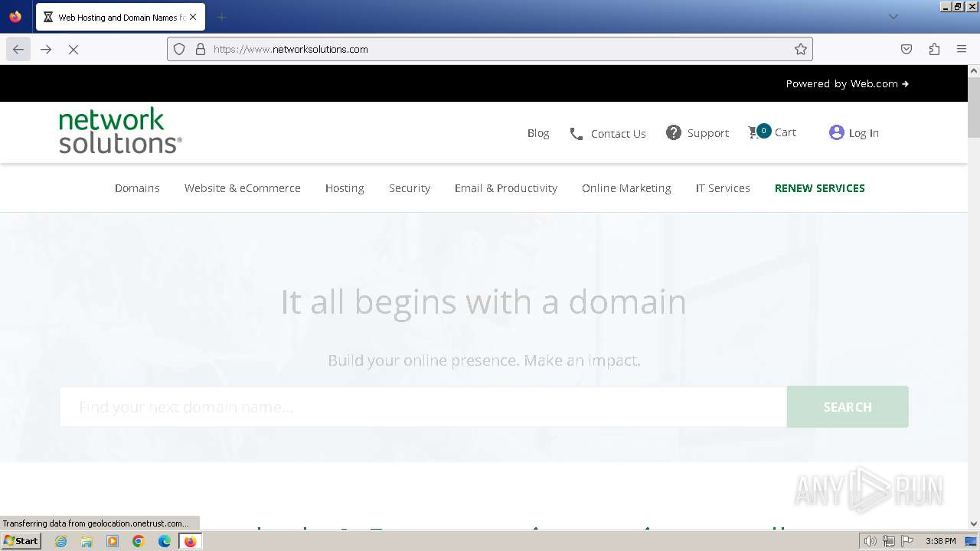The width and height of the screenshot is (980, 551).
Task: Open the Extensions puzzle icon
Action: [x=934, y=49]
